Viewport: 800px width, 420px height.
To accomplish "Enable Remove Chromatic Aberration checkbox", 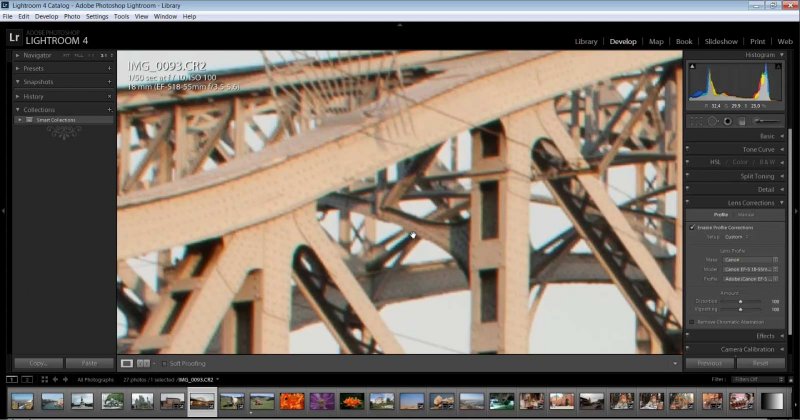I will pos(692,321).
